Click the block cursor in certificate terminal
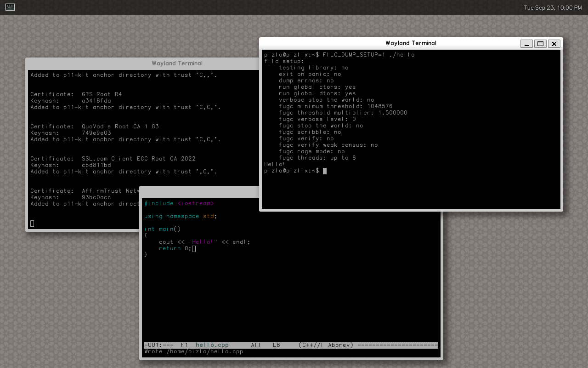Image resolution: width=588 pixels, height=368 pixels. (32, 224)
